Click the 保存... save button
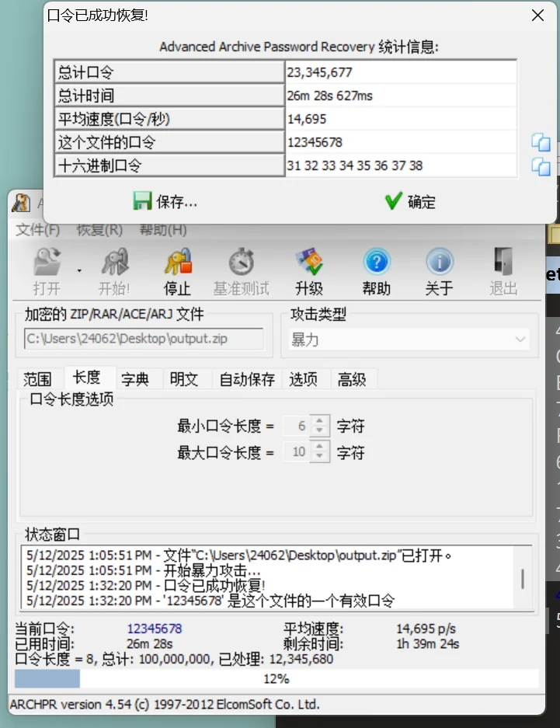Viewport: 560px width, 728px height. (x=165, y=202)
